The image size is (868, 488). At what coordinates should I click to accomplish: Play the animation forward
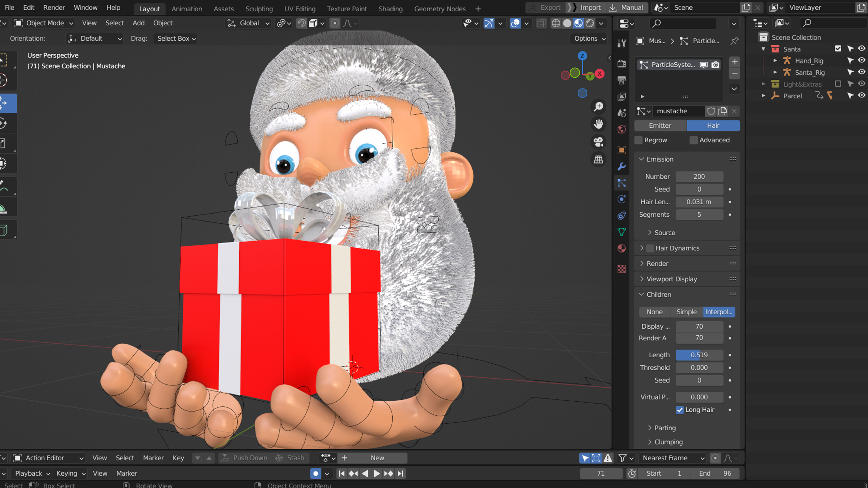(x=377, y=474)
